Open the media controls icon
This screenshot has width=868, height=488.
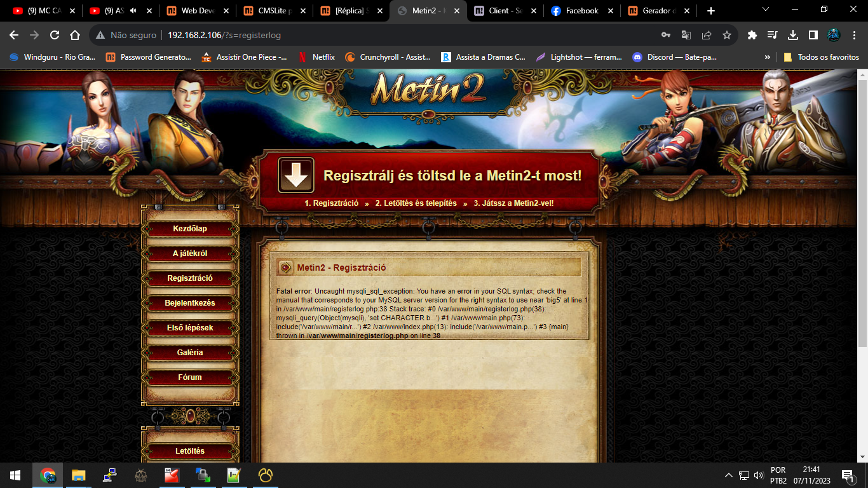[x=773, y=36]
